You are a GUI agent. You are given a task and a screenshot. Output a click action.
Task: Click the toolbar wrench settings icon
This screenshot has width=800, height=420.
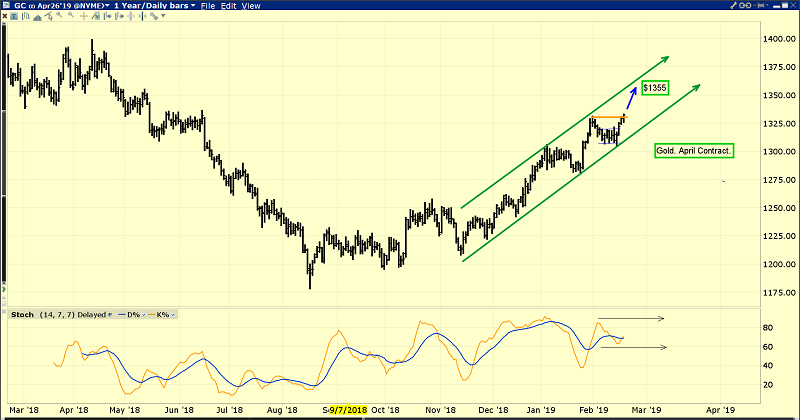(x=154, y=16)
